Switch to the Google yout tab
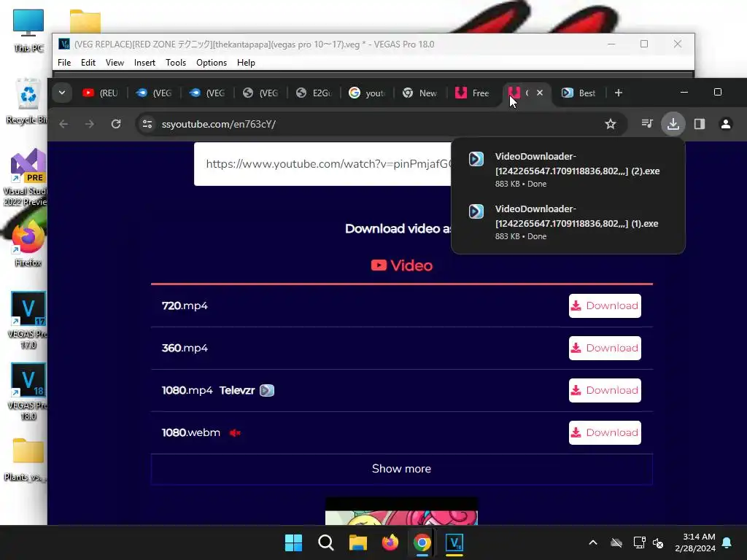The height and width of the screenshot is (560, 747). tap(368, 93)
